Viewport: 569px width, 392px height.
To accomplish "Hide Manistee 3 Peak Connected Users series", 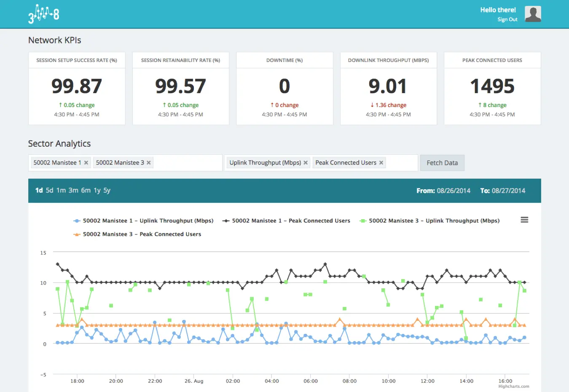I will tap(142, 234).
